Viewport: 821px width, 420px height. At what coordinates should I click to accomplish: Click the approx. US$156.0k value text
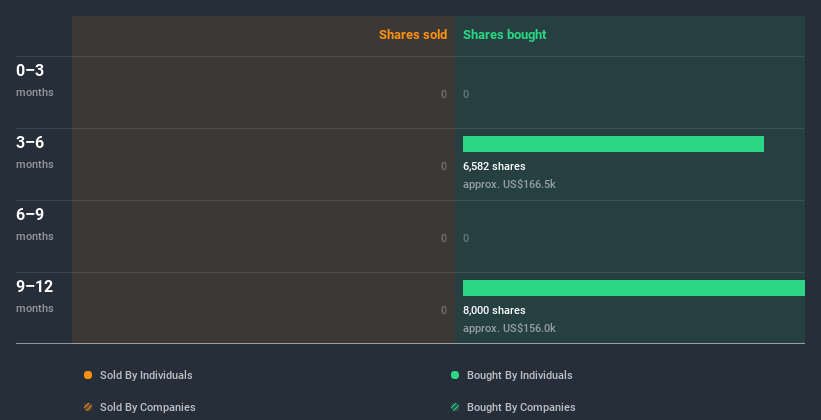coord(509,328)
